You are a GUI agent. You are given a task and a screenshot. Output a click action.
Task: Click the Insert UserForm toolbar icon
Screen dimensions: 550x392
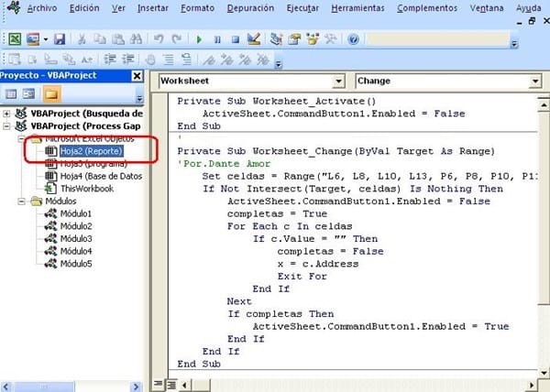point(33,38)
